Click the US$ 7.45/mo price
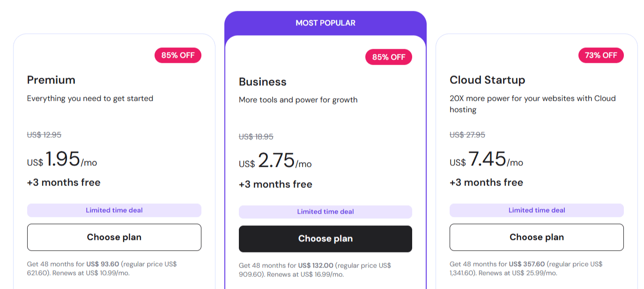 click(x=486, y=161)
